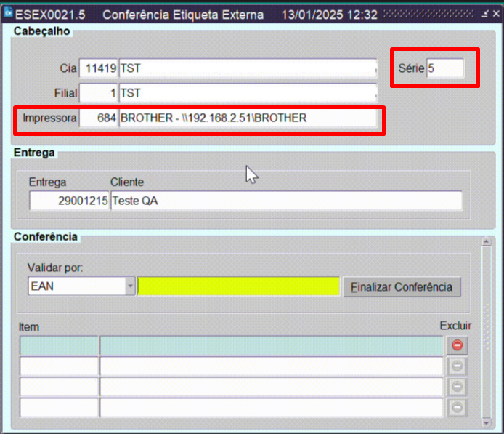
Task: Click the Série field containing 5
Action: coord(444,68)
